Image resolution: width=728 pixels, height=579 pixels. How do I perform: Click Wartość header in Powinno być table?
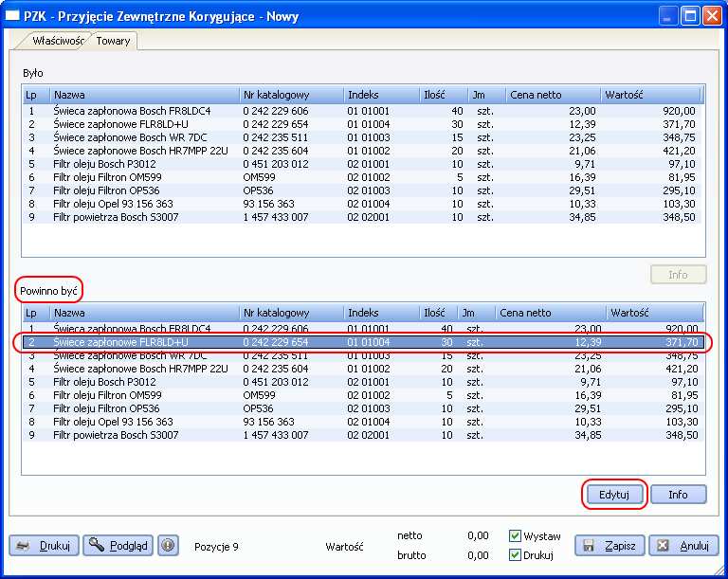tap(655, 313)
